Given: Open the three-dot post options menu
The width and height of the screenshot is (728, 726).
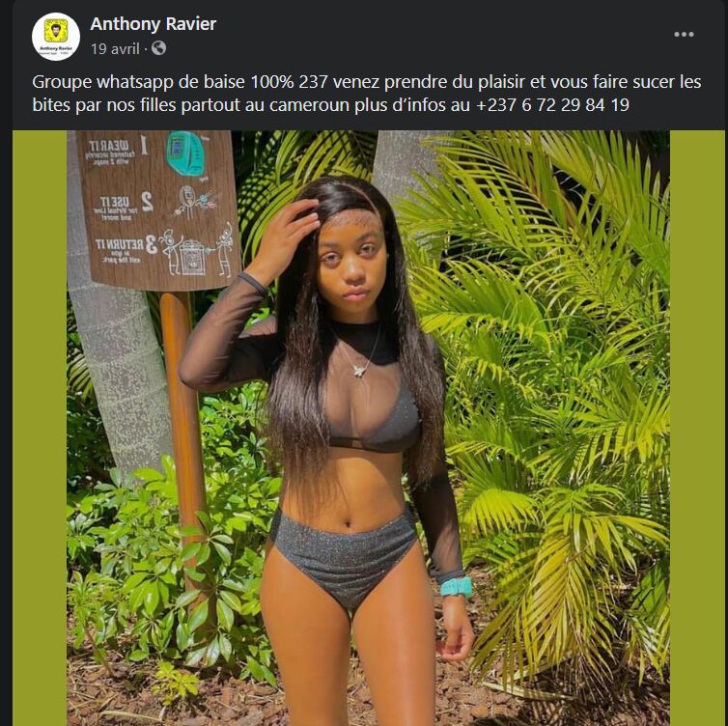Looking at the screenshot, I should (x=684, y=35).
